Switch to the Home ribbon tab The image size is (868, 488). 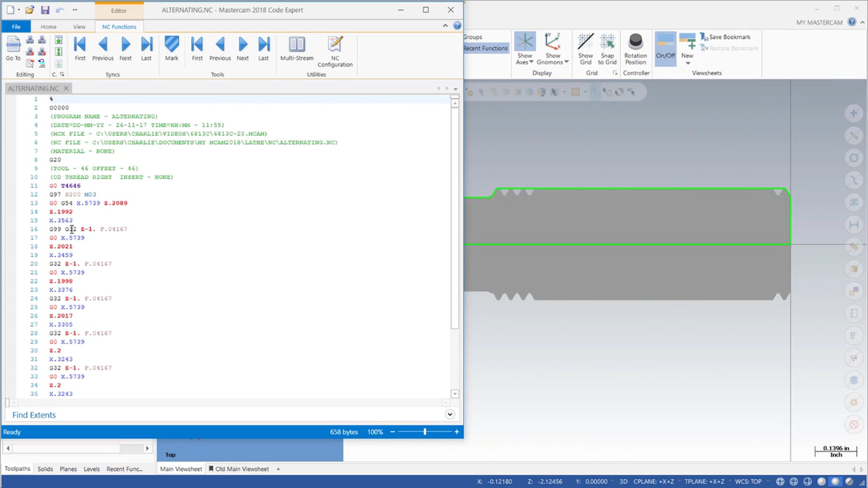tap(48, 27)
